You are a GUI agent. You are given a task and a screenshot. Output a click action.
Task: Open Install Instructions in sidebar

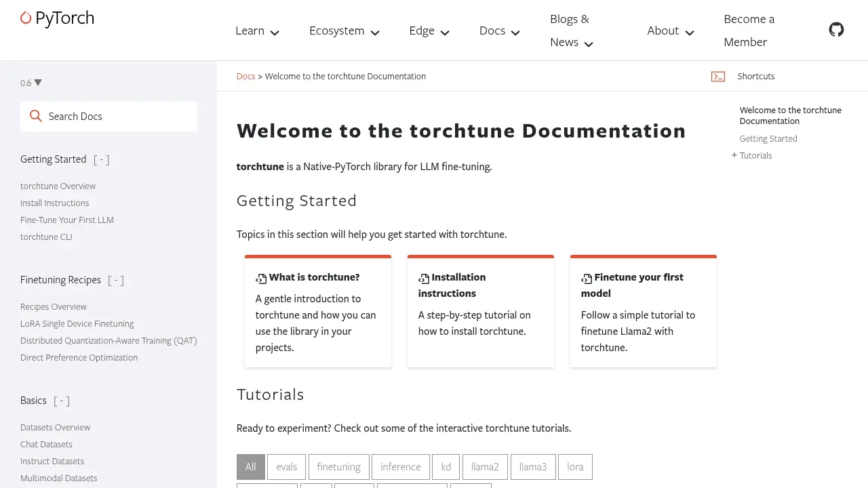coord(55,203)
